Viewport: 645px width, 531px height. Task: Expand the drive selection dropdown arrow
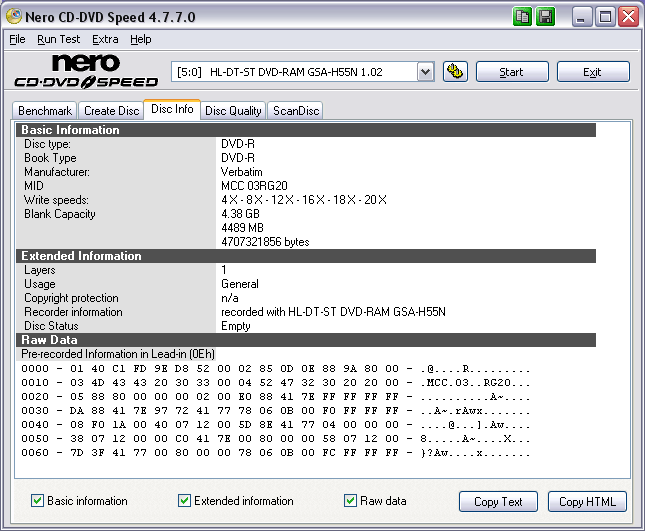click(x=426, y=72)
